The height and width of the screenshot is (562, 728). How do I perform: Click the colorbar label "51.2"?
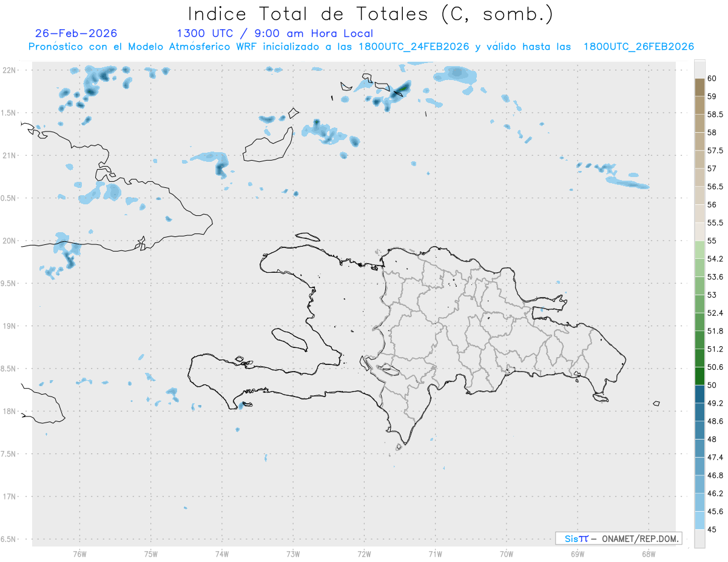point(715,349)
